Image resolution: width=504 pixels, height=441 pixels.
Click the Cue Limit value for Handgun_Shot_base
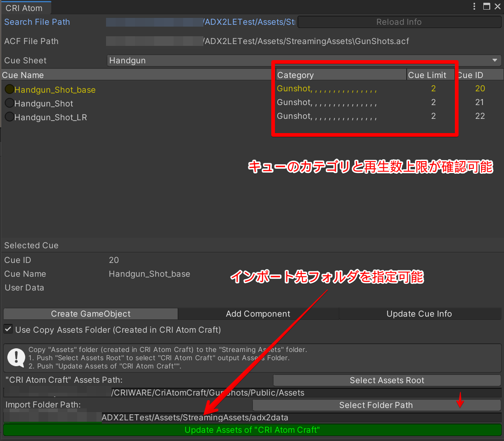pyautogui.click(x=433, y=89)
